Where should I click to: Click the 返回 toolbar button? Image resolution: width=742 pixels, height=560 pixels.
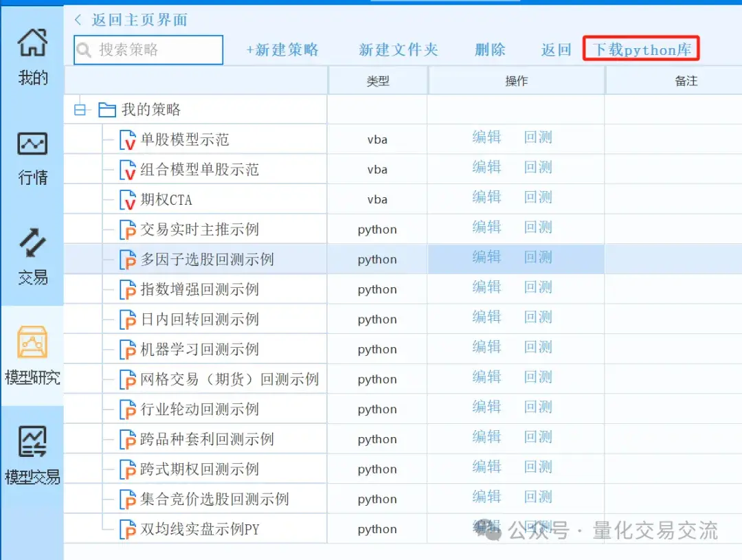point(556,49)
